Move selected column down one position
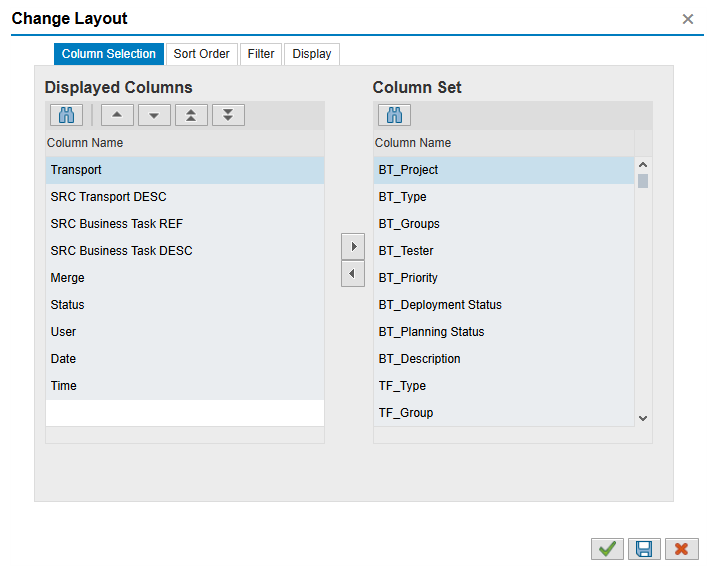The height and width of the screenshot is (572, 715). tap(153, 115)
